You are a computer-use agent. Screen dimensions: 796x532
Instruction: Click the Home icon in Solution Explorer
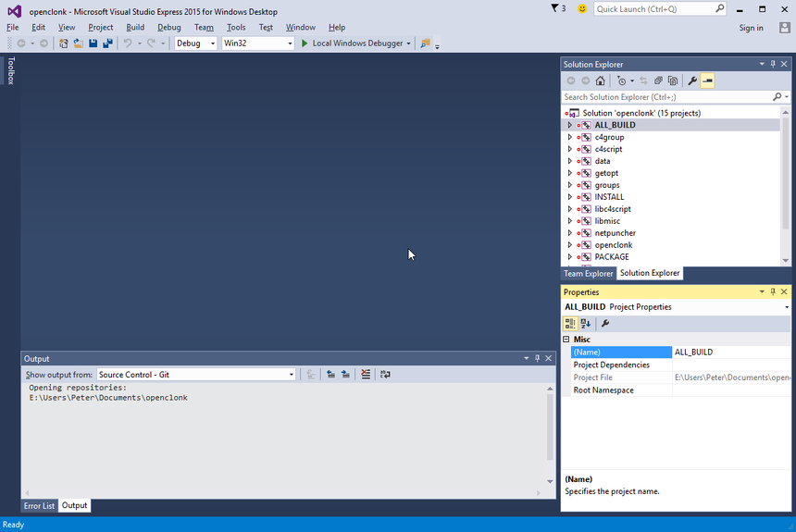pos(600,80)
